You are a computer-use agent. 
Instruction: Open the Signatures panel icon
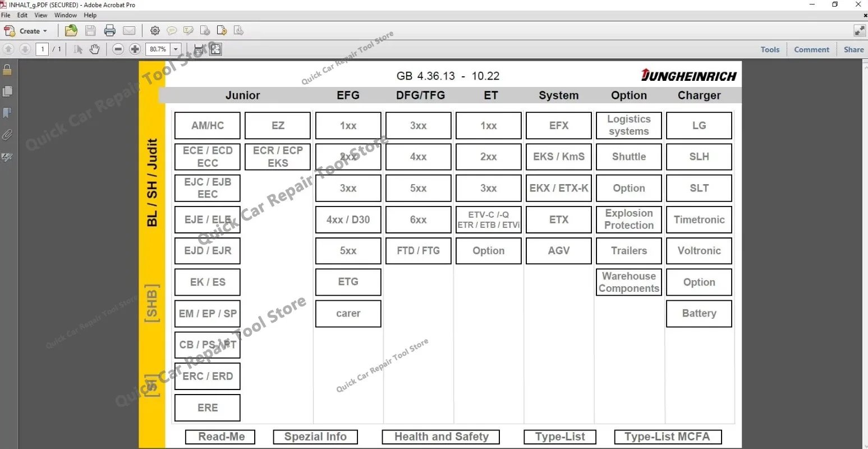click(x=7, y=158)
